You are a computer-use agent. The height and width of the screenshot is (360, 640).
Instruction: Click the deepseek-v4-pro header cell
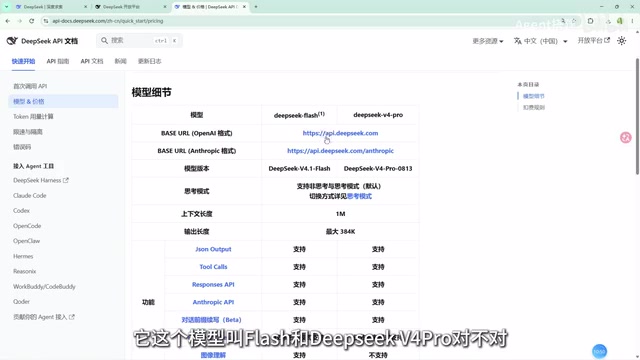tap(378, 115)
